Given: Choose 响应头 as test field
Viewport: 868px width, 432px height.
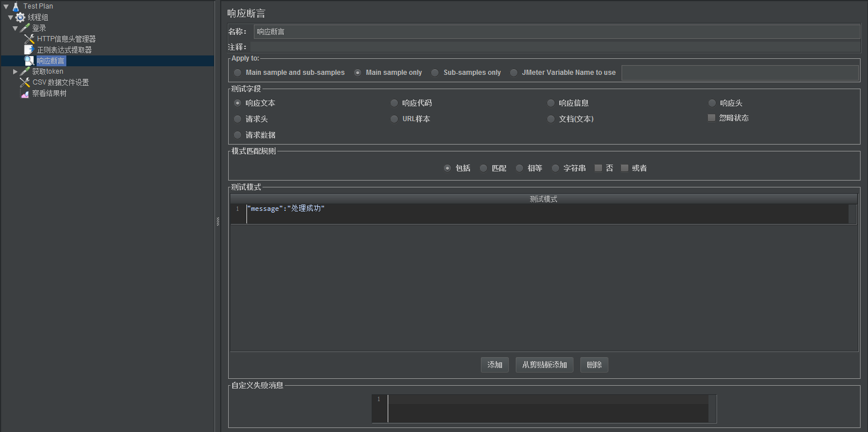Looking at the screenshot, I should pos(725,103).
